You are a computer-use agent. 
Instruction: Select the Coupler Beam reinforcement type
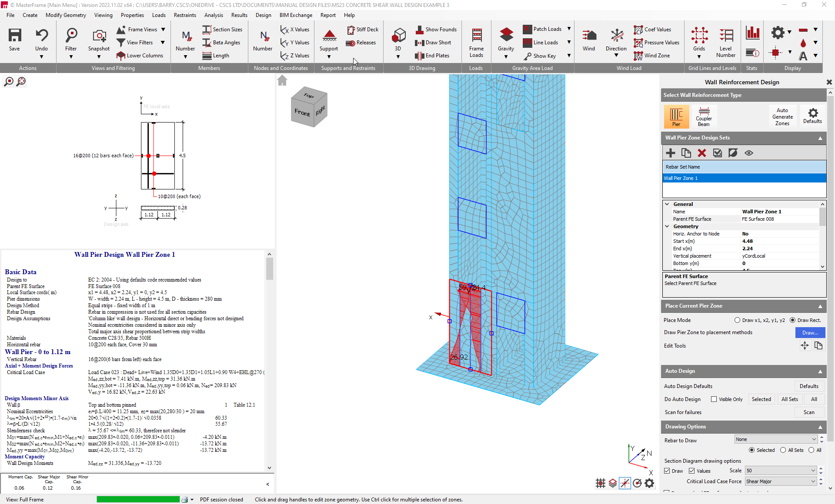tap(703, 116)
